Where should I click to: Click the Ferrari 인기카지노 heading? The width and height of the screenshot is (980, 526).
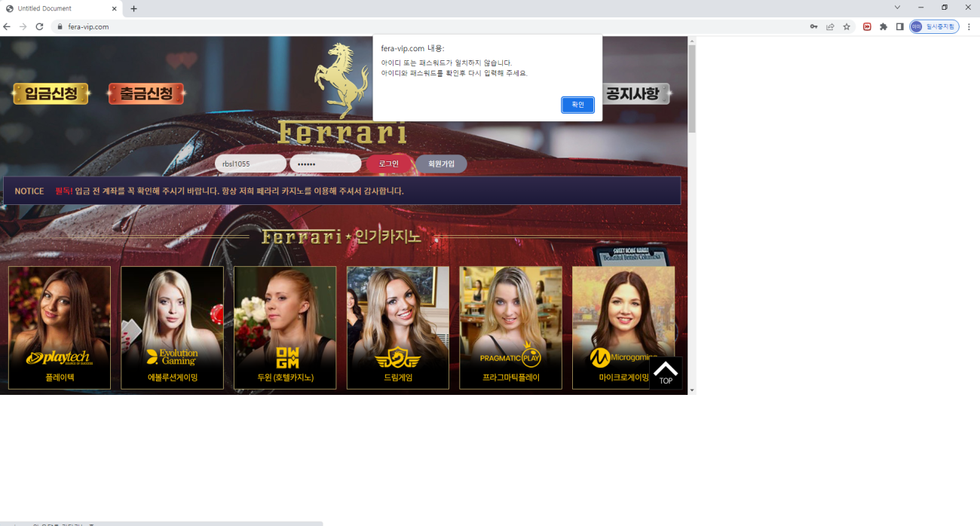(x=341, y=237)
